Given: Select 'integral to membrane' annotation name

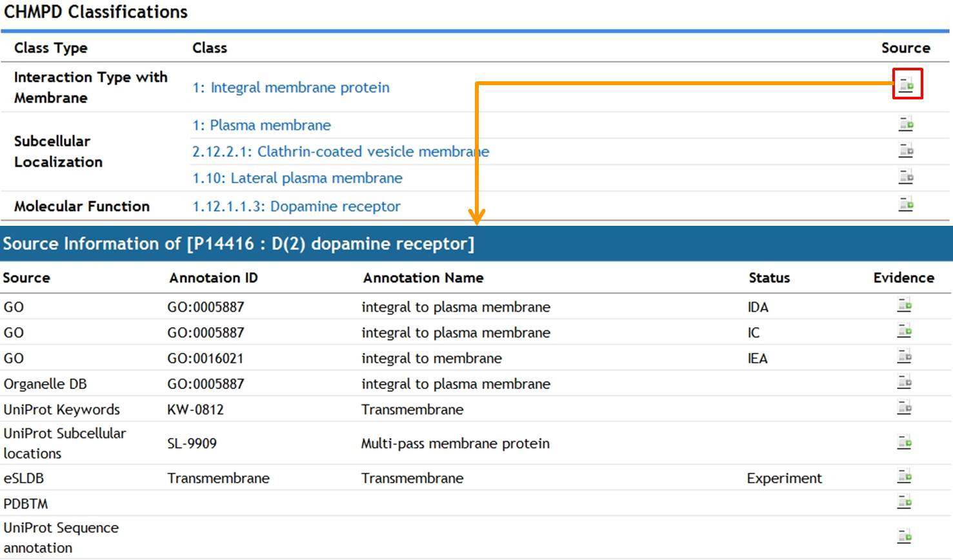Looking at the screenshot, I should point(432,359).
